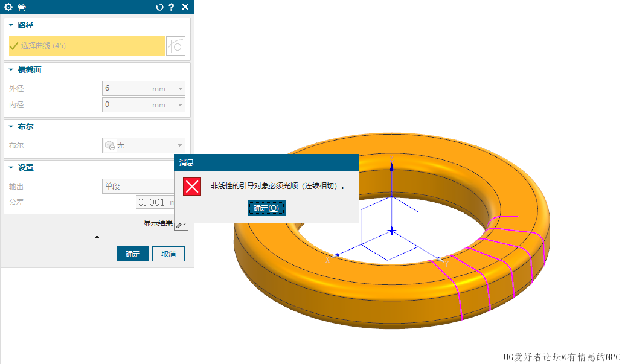Click 取消 to cancel the tube dialog

168,254
